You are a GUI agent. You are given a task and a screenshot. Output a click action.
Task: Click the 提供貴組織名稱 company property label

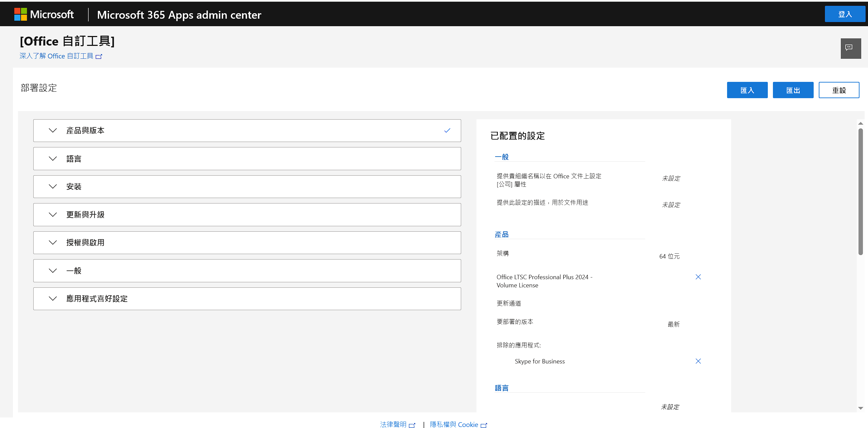[x=549, y=180]
